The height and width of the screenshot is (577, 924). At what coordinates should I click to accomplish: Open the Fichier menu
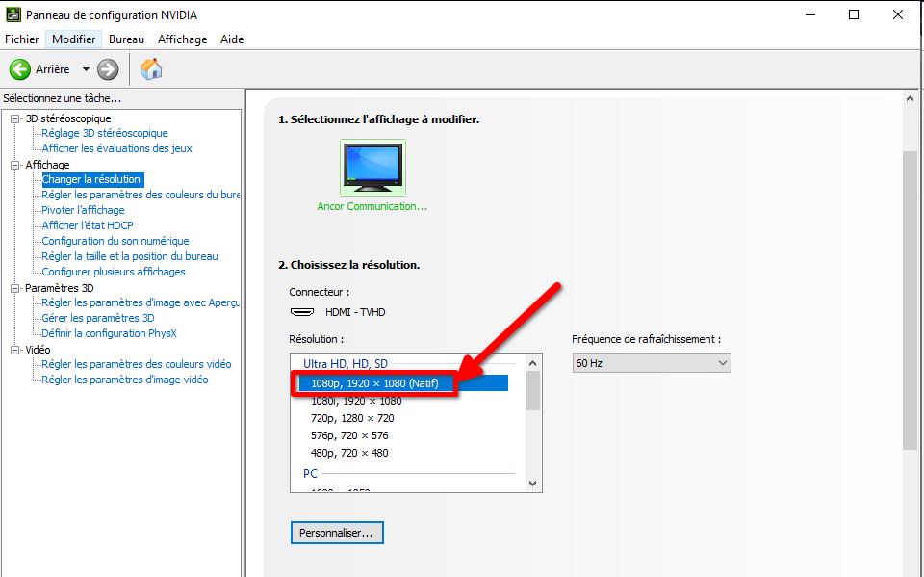point(22,39)
